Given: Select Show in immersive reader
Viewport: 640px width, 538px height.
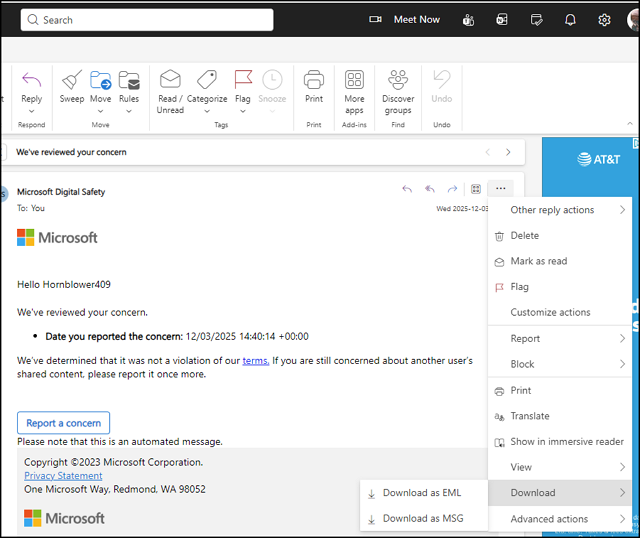Looking at the screenshot, I should 560,442.
